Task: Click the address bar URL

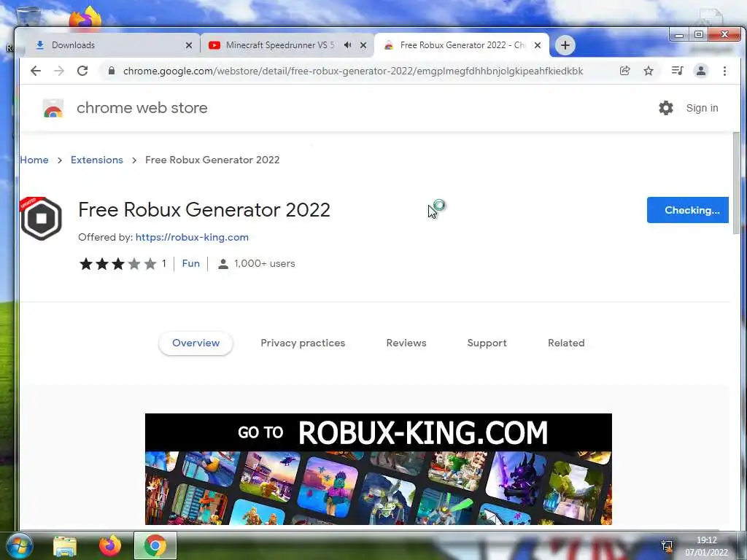Action: pos(353,71)
